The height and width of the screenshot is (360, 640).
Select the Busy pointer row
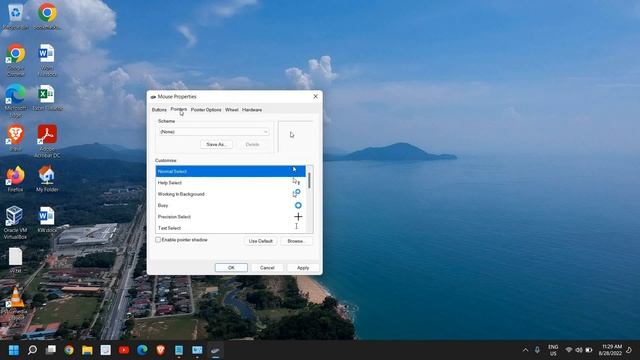pyautogui.click(x=230, y=205)
